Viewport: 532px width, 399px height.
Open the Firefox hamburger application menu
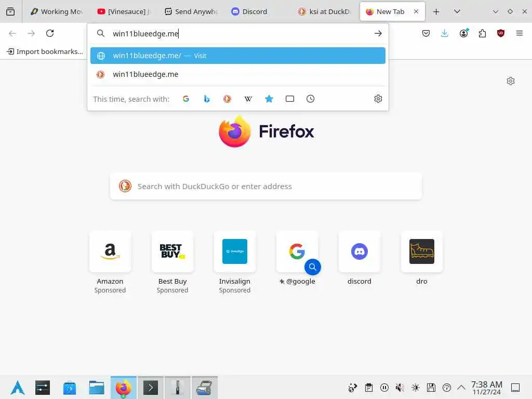[x=520, y=33]
